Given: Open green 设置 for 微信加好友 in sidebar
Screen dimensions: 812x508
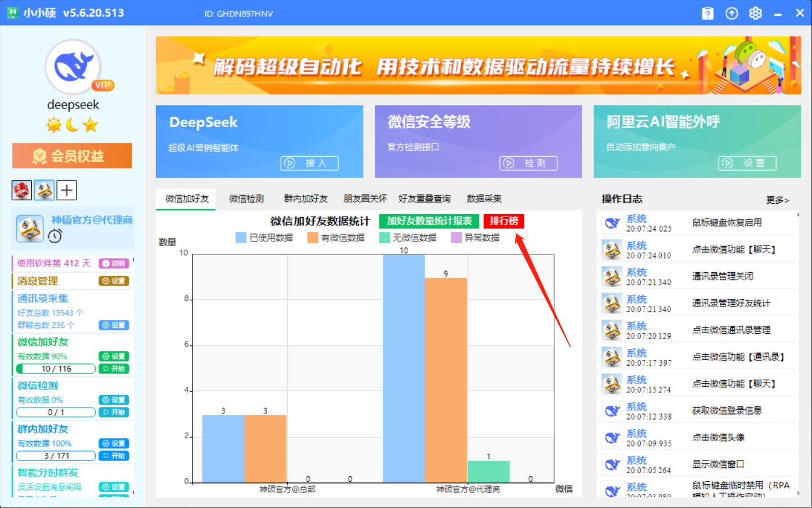Looking at the screenshot, I should pos(114,356).
